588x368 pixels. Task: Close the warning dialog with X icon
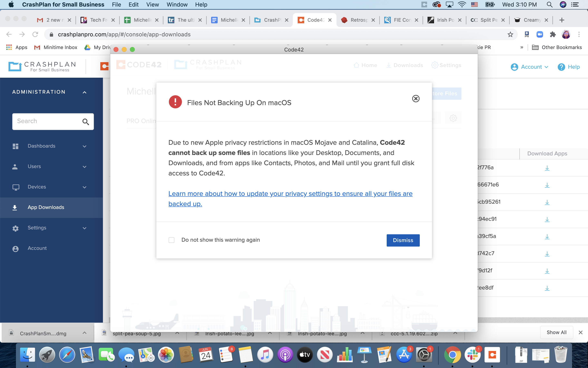pos(416,99)
